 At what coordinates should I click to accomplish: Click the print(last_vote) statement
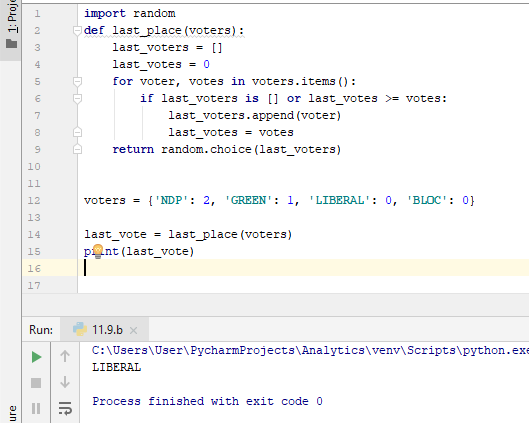[139, 251]
